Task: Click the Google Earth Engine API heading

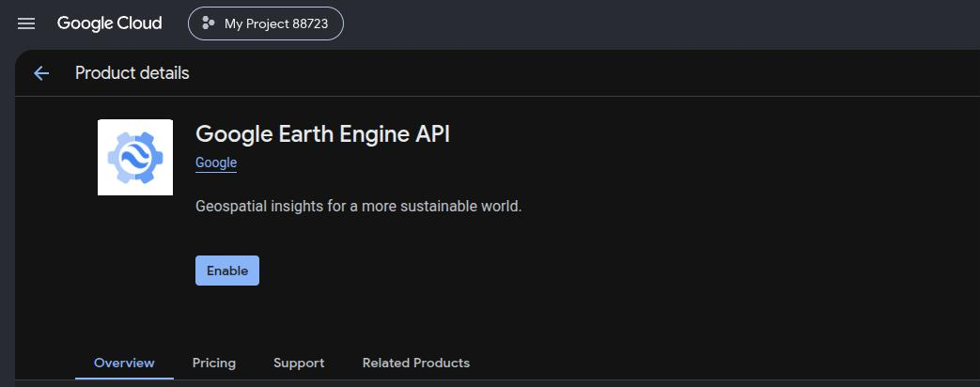Action: (x=322, y=134)
